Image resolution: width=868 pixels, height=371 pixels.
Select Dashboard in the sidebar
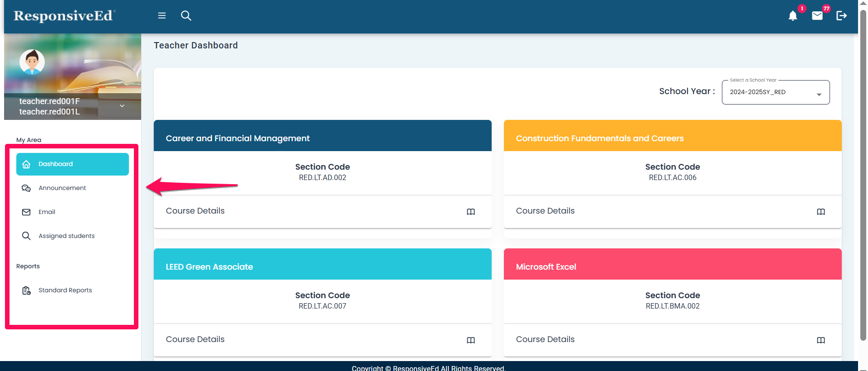click(x=72, y=164)
